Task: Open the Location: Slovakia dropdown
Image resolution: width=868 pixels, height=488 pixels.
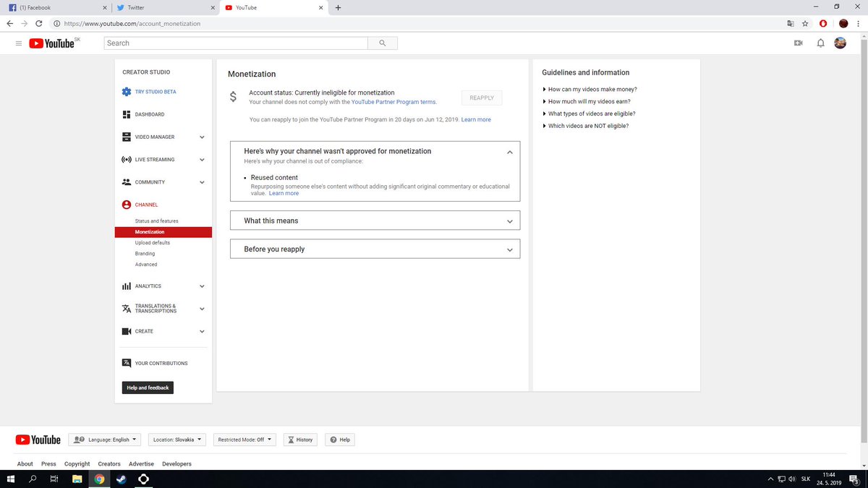Action: [178, 440]
